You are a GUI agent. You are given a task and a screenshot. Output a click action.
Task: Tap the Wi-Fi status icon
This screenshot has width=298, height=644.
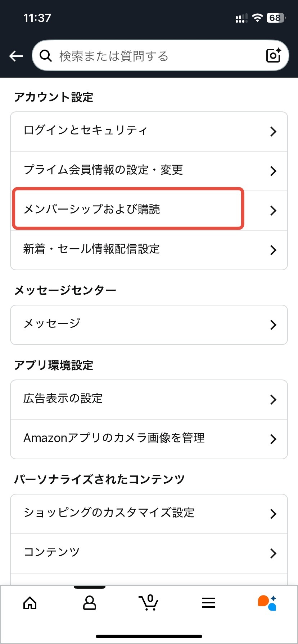257,18
